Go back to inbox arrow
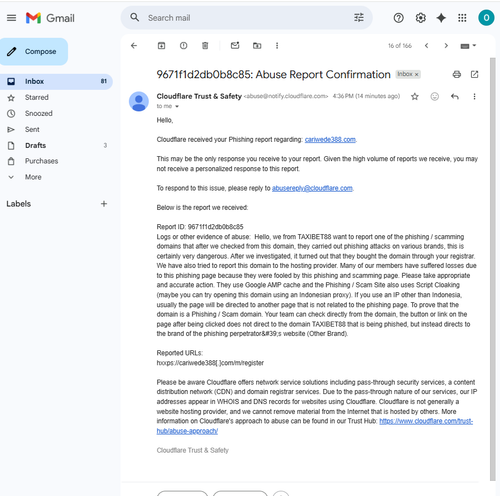Viewport: 500px width, 496px height. coord(134,46)
